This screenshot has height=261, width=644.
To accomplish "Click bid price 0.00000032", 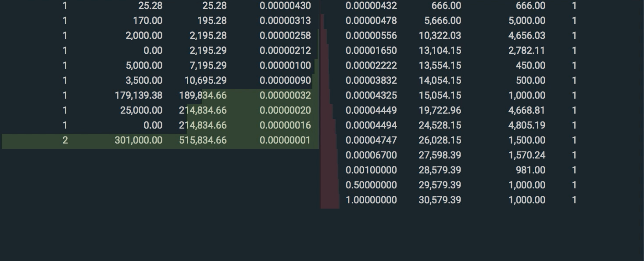I will click(285, 95).
